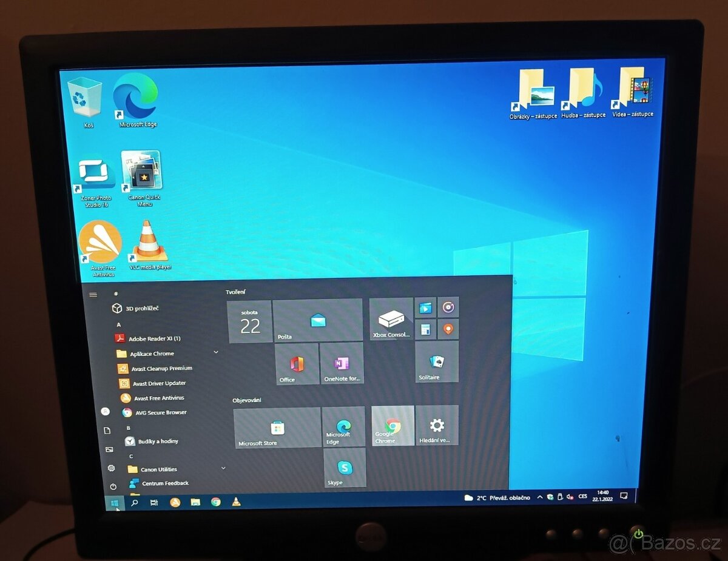Open the Maps tile

[x=448, y=329]
